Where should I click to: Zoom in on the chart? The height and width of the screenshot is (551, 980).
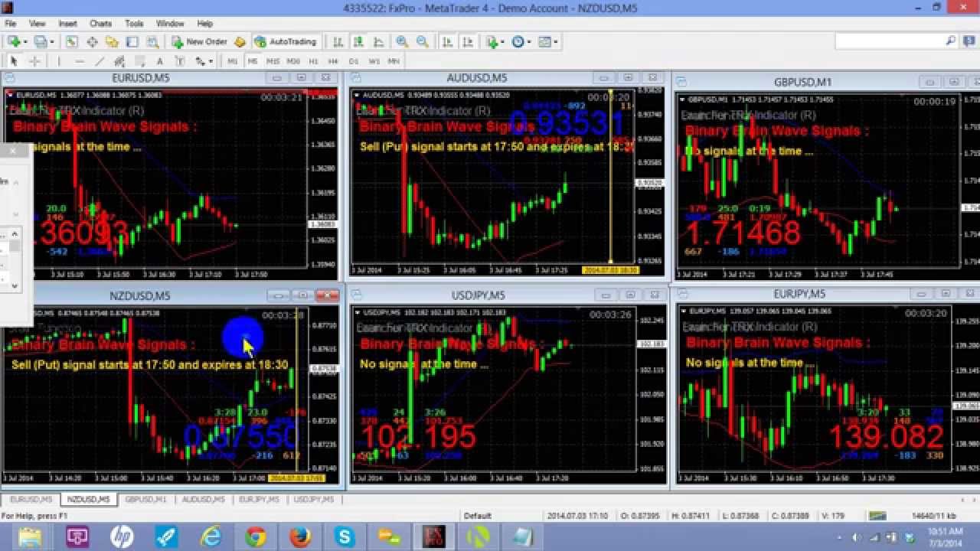(x=402, y=41)
